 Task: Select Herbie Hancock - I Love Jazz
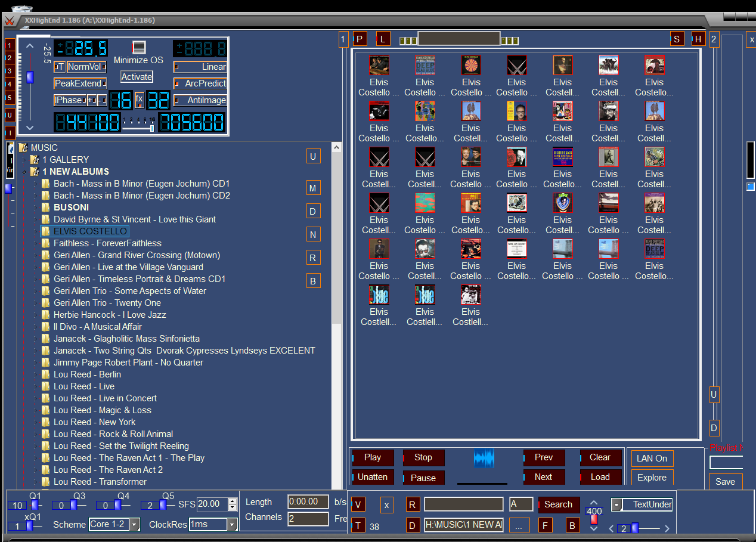coord(110,315)
